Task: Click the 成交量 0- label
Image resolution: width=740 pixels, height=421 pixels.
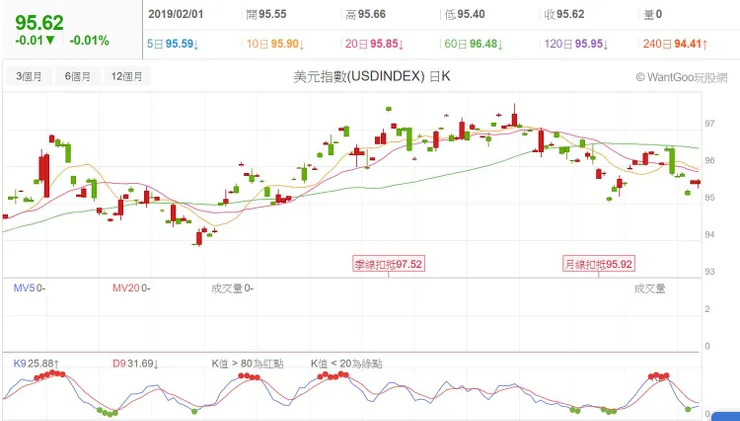Action: [x=232, y=288]
